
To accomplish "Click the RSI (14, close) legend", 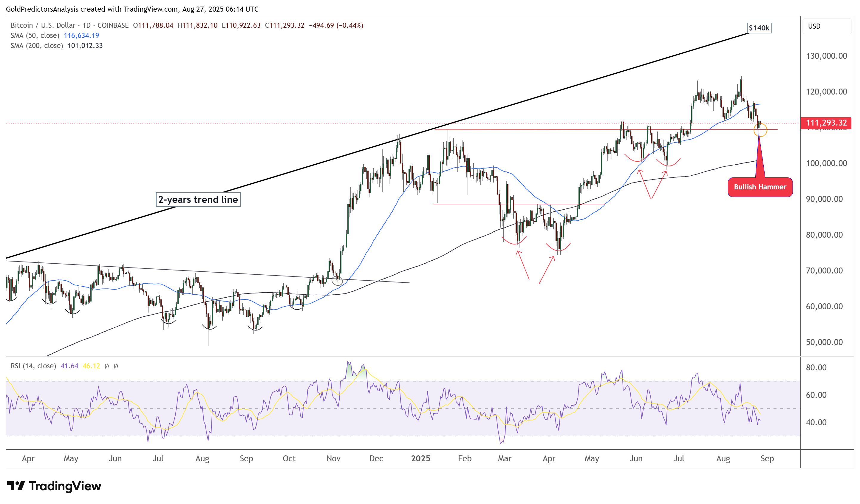I will [33, 366].
